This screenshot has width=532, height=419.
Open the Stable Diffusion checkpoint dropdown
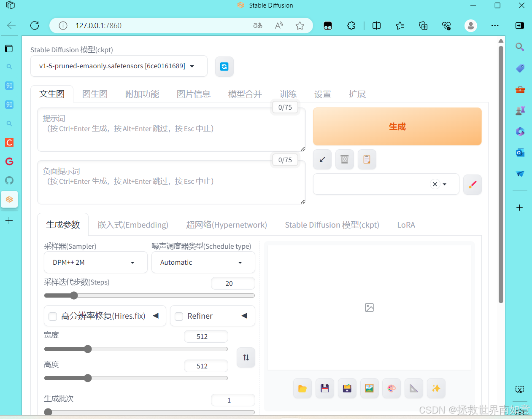tap(119, 66)
